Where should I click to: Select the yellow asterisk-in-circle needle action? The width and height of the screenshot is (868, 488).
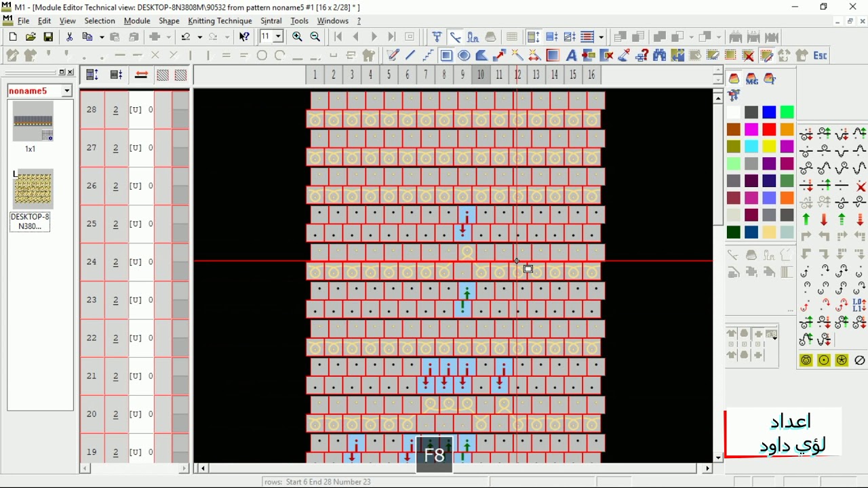pyautogui.click(x=842, y=361)
